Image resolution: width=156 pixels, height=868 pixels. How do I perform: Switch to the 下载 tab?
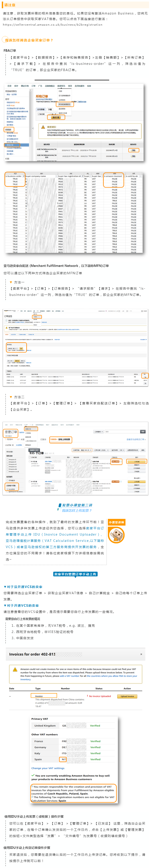(x=50, y=110)
